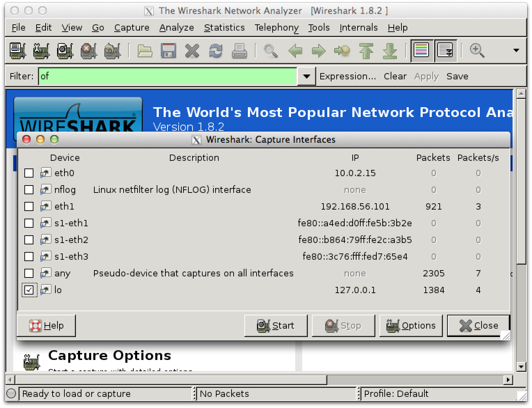Image resolution: width=532 pixels, height=408 pixels.
Task: Enable the nflog interface checkbox
Action: [29, 190]
